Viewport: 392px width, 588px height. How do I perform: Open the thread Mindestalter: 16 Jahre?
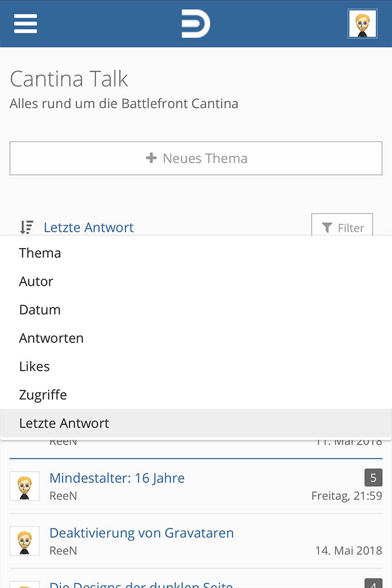(x=117, y=478)
